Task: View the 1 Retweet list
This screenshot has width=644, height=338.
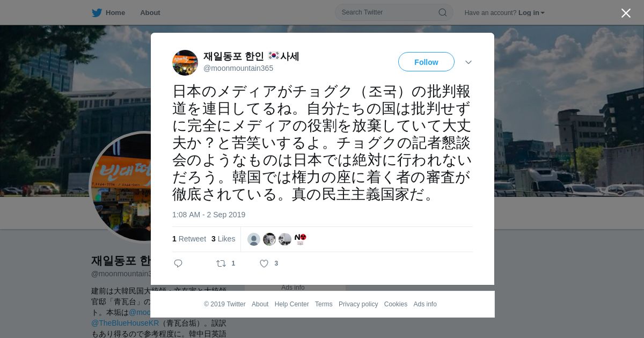Action: click(x=189, y=239)
